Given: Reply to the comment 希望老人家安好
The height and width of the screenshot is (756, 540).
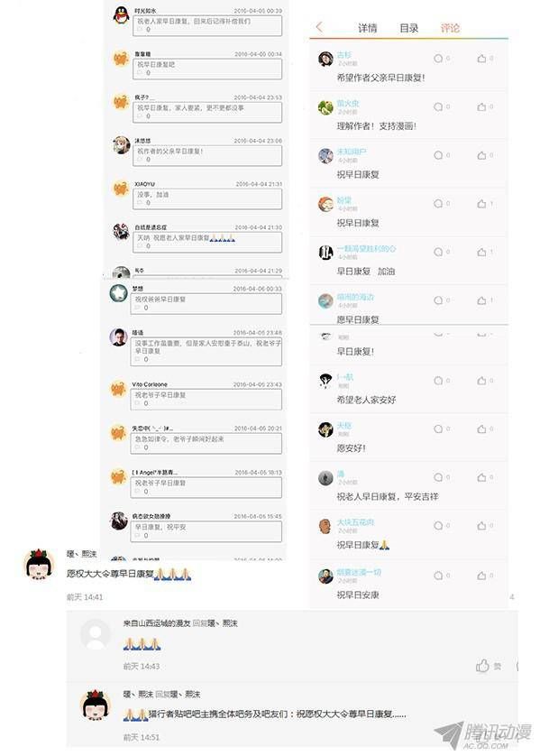Looking at the screenshot, I should 438,381.
